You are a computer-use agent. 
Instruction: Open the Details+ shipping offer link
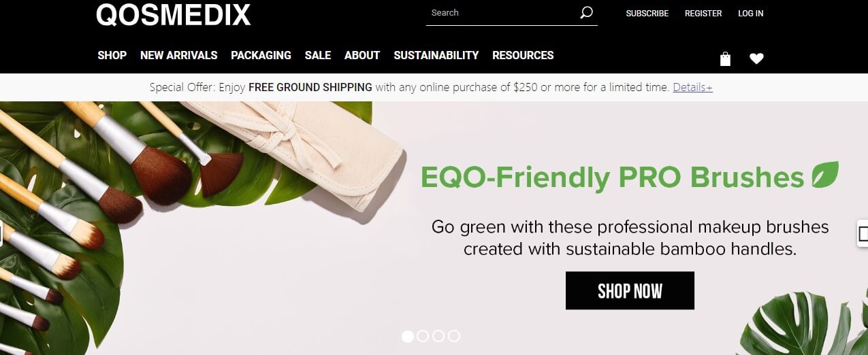click(x=692, y=87)
